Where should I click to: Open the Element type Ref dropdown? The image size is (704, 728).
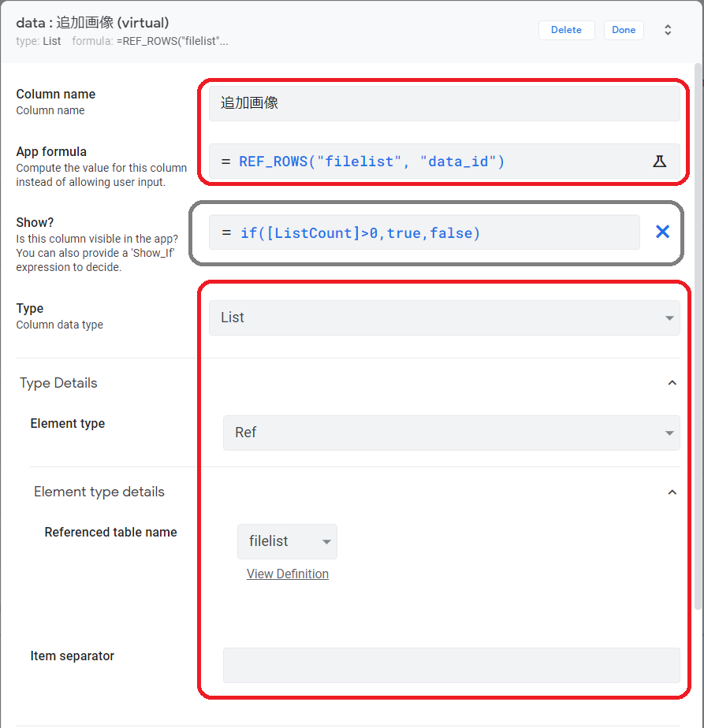click(451, 433)
